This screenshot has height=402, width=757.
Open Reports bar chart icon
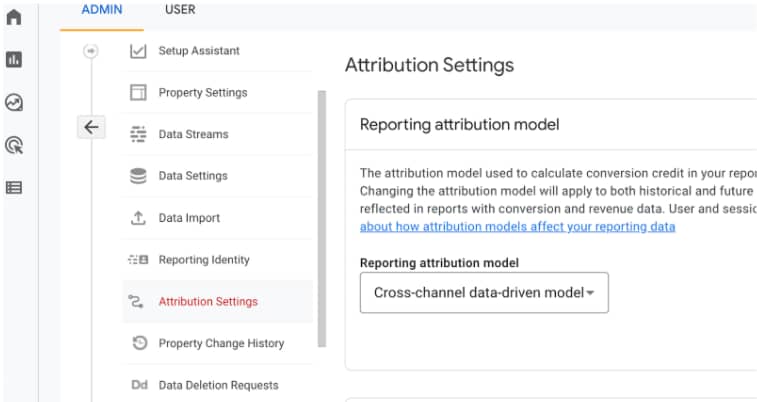pyautogui.click(x=14, y=60)
